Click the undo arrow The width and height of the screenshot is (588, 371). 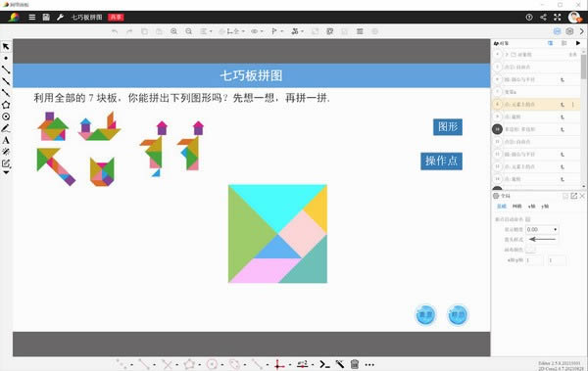pos(115,31)
